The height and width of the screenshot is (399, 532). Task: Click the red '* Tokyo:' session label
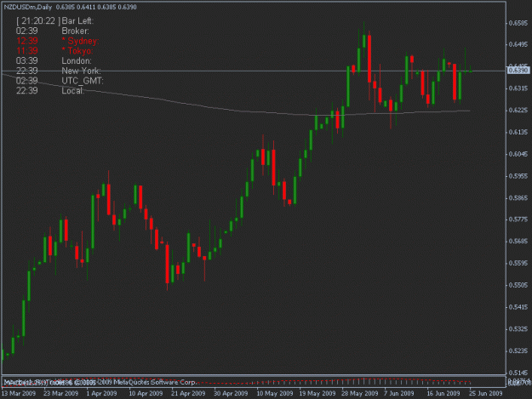pos(77,51)
